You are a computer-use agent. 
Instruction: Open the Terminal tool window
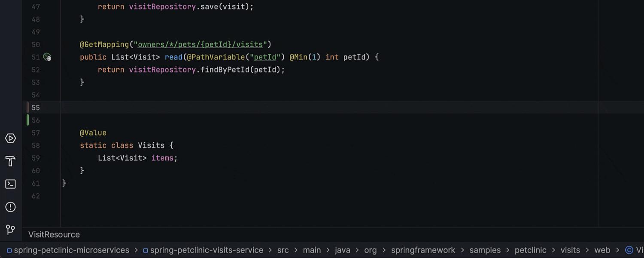pos(10,184)
